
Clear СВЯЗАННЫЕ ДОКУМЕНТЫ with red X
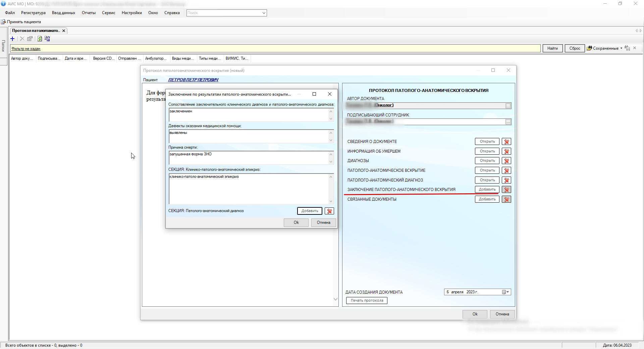506,199
